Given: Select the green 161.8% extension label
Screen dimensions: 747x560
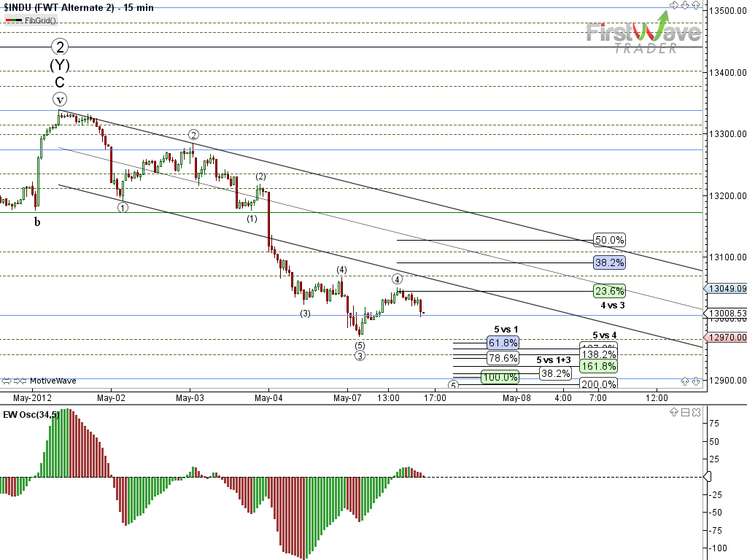Looking at the screenshot, I should pos(598,365).
